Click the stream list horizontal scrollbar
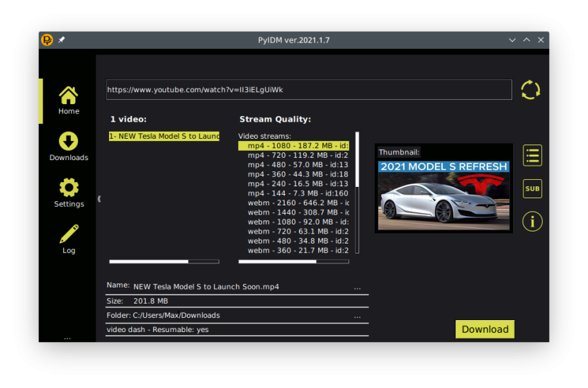 click(293, 262)
